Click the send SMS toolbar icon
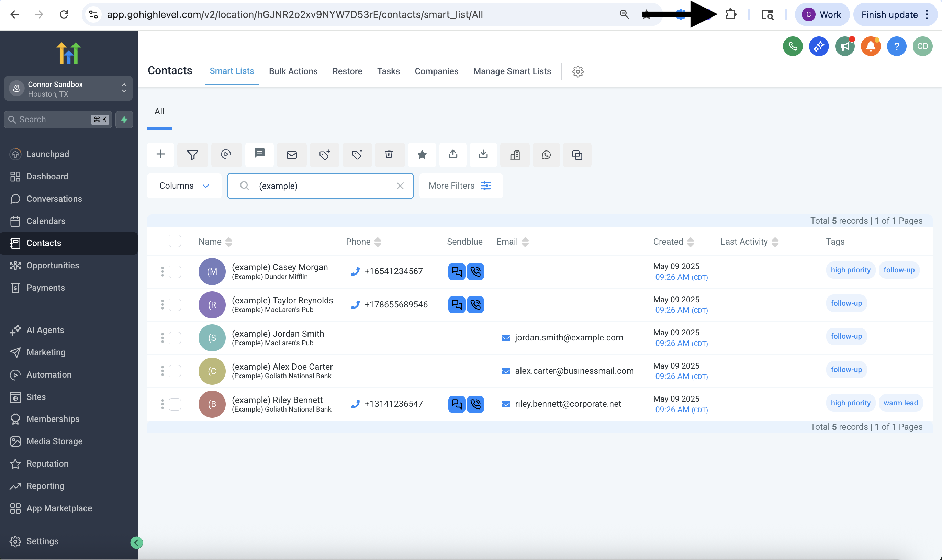 tap(259, 154)
